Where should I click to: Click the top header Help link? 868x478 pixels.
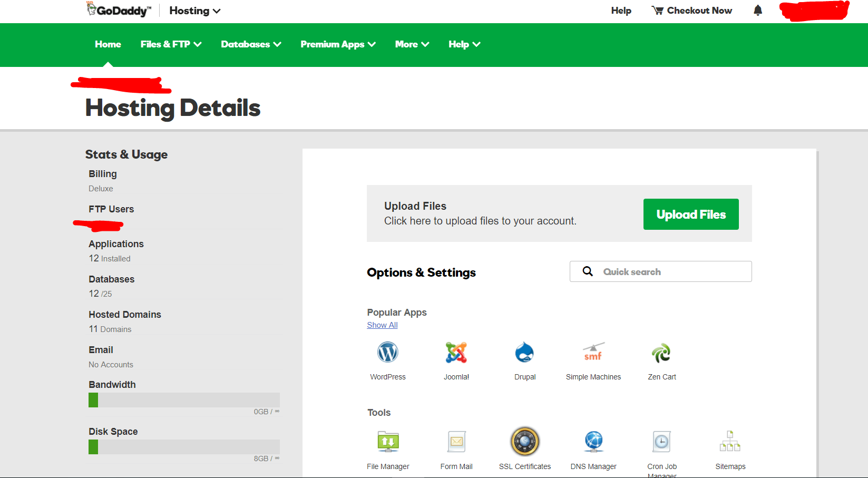(x=621, y=11)
